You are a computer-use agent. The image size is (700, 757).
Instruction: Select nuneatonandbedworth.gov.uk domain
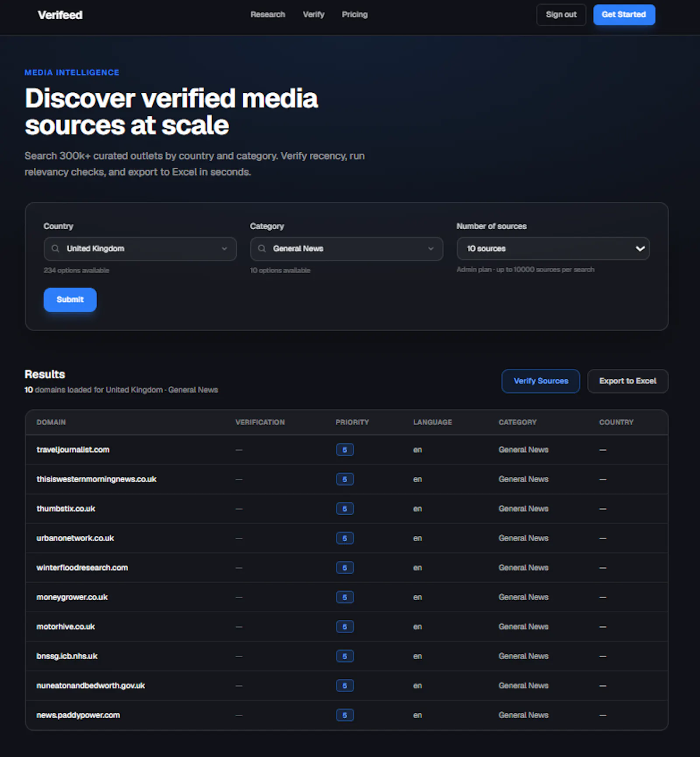[91, 686]
